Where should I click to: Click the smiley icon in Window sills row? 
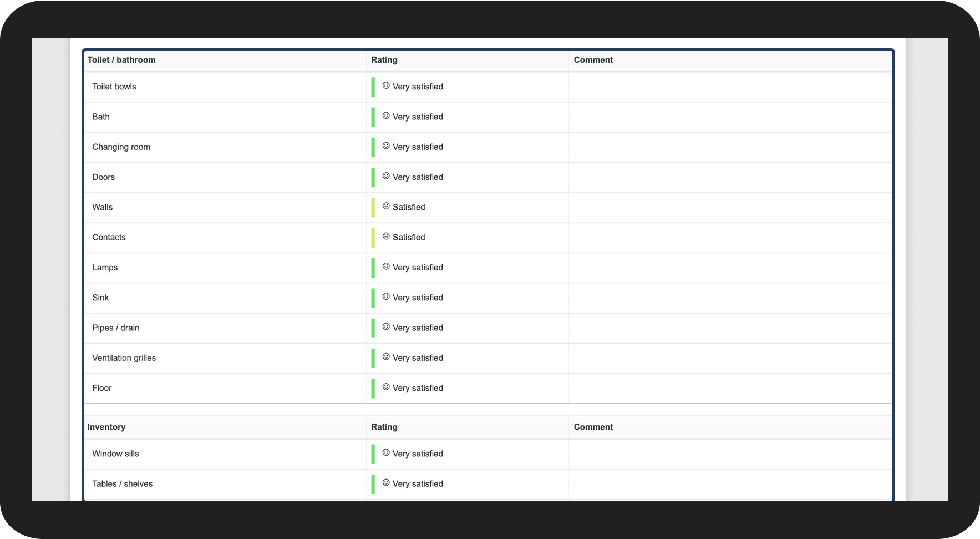pyautogui.click(x=386, y=452)
